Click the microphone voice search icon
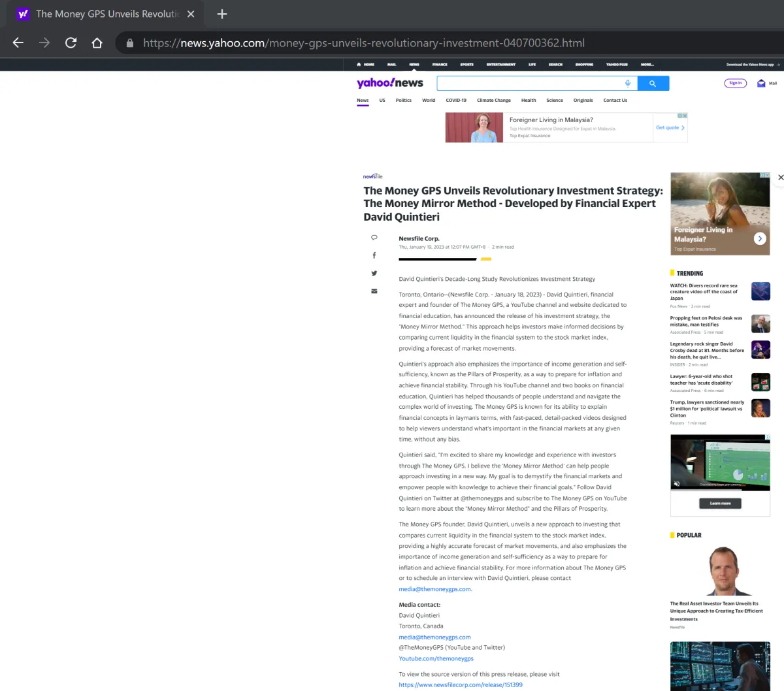Image resolution: width=784 pixels, height=691 pixels. (x=628, y=84)
